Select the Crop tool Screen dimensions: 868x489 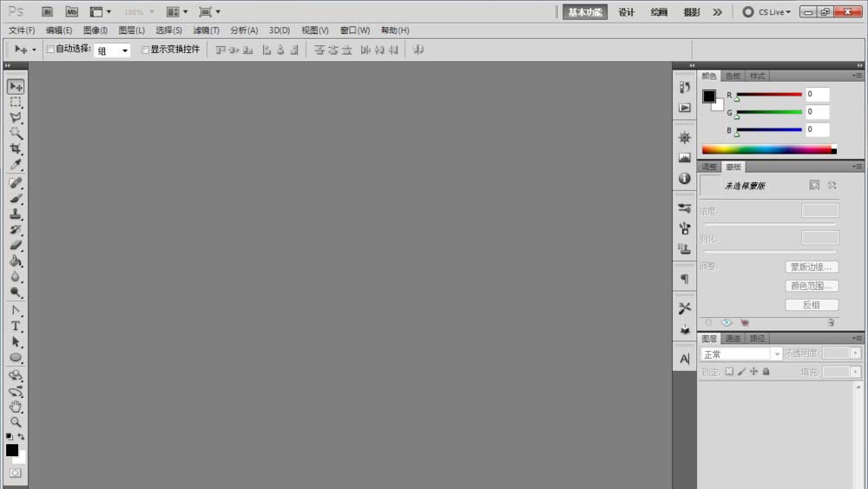[16, 149]
